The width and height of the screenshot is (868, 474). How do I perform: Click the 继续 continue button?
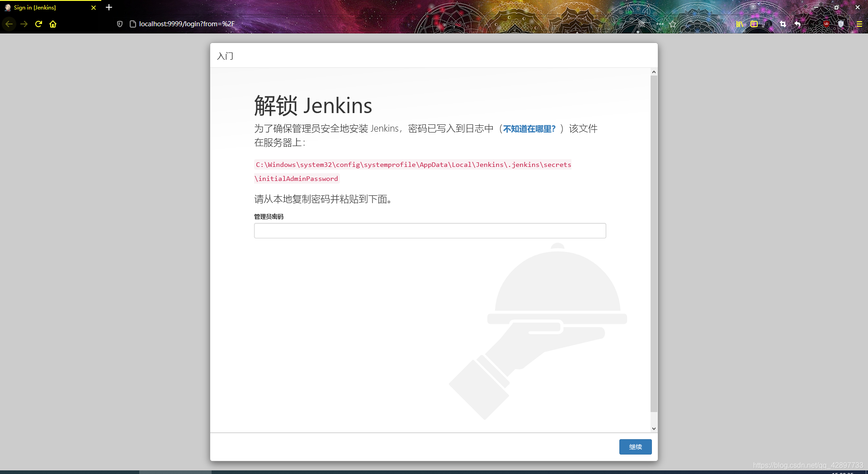tap(635, 447)
